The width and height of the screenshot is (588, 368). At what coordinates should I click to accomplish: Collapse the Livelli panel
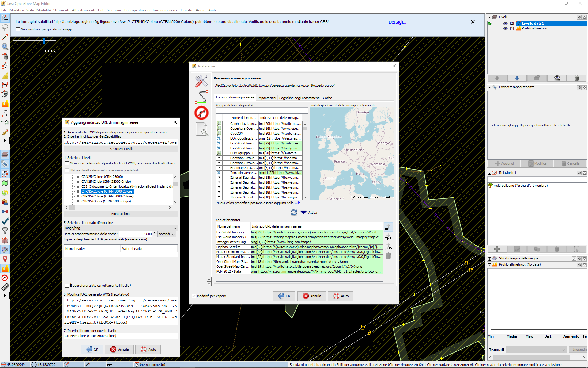490,17
